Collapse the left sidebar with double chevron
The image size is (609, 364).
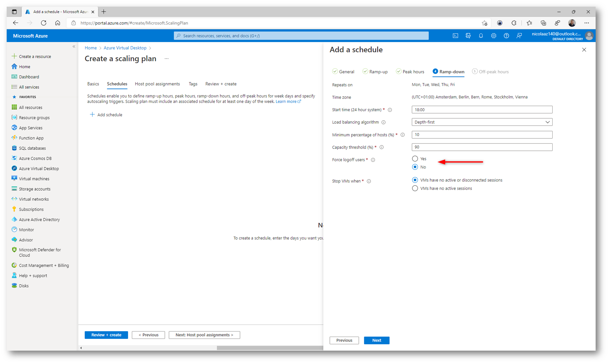pyautogui.click(x=74, y=46)
